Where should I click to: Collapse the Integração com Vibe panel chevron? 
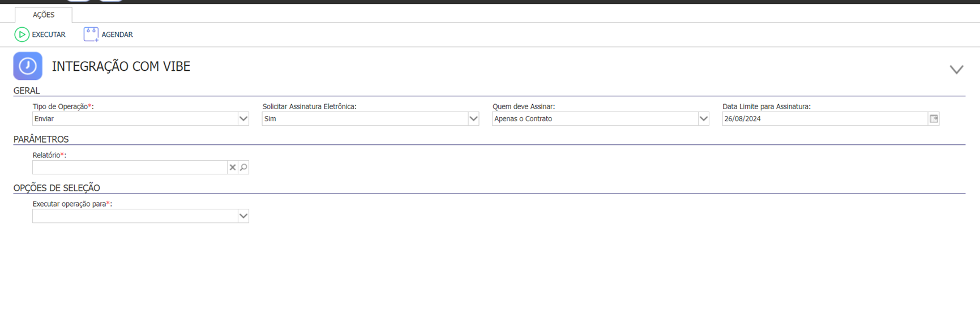[956, 69]
